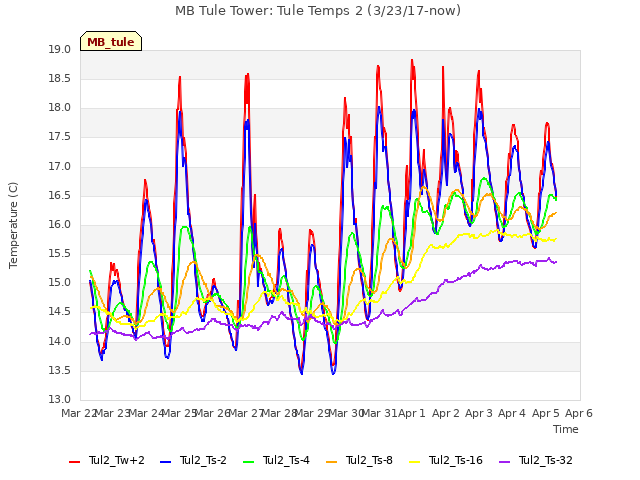The width and height of the screenshot is (640, 480).
Task: Click the 14.5 y-axis tick label
Action: [60, 312]
